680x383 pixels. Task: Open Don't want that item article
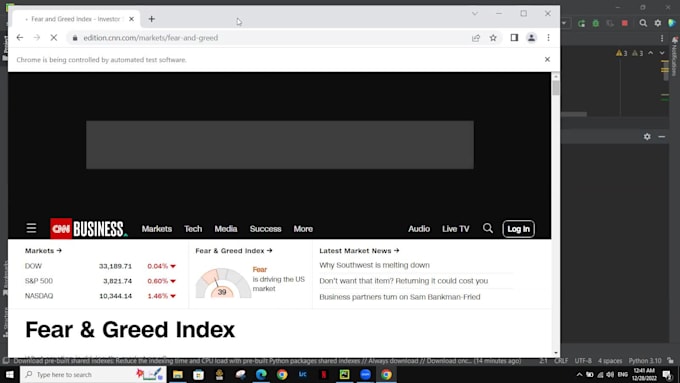click(403, 281)
